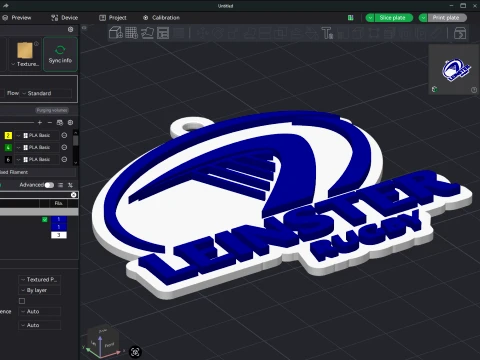Screen dimensions: 480x360
Task: Open filament settings gear icon
Action: [x=70, y=123]
